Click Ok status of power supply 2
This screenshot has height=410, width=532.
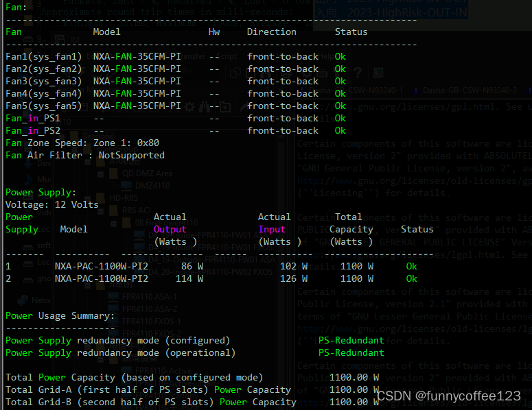[x=412, y=278]
